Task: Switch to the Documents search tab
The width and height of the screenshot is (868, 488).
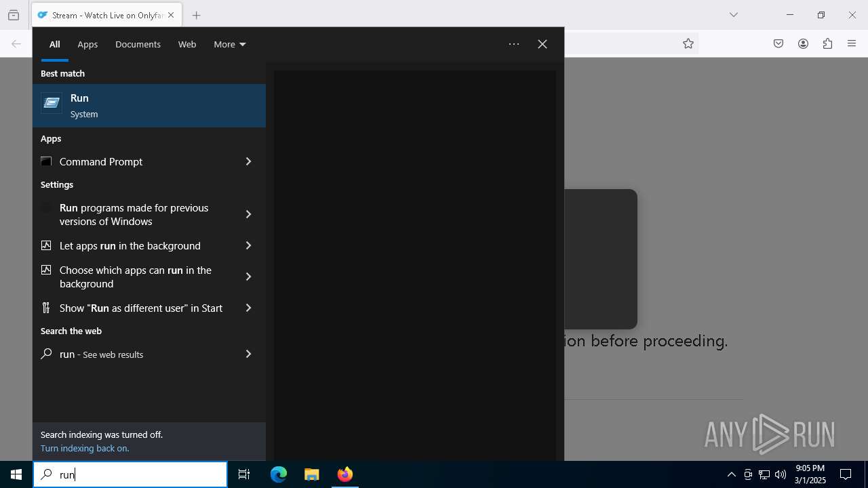Action: 138,44
